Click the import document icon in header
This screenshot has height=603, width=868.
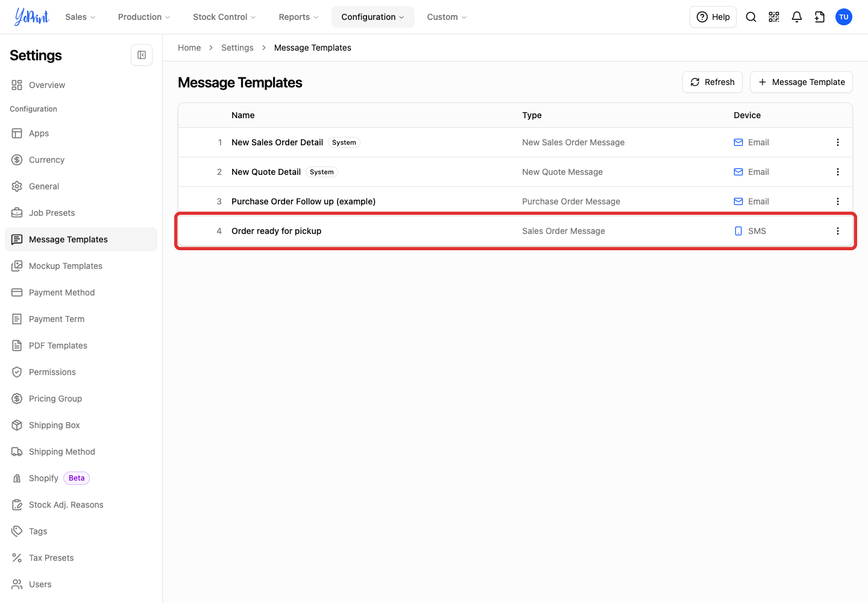820,17
